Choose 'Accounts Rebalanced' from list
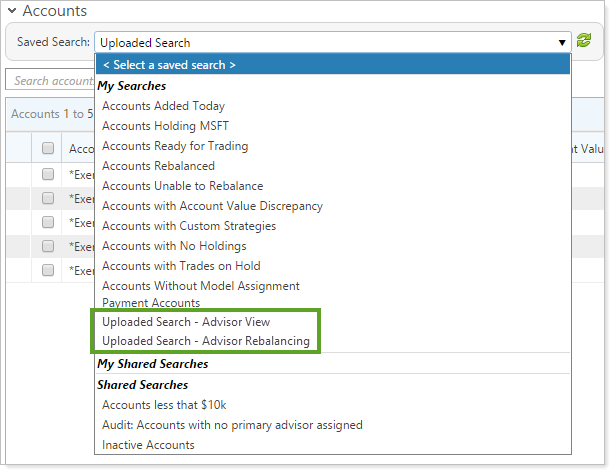This screenshot has height=474, width=614. coord(158,166)
